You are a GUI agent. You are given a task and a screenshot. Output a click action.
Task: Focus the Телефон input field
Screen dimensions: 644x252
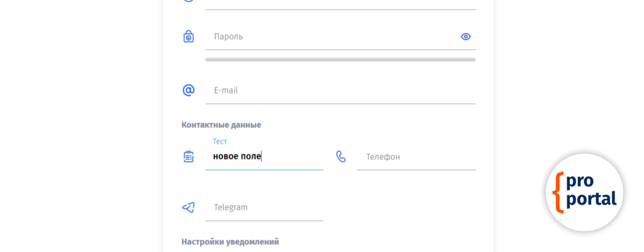pyautogui.click(x=416, y=156)
